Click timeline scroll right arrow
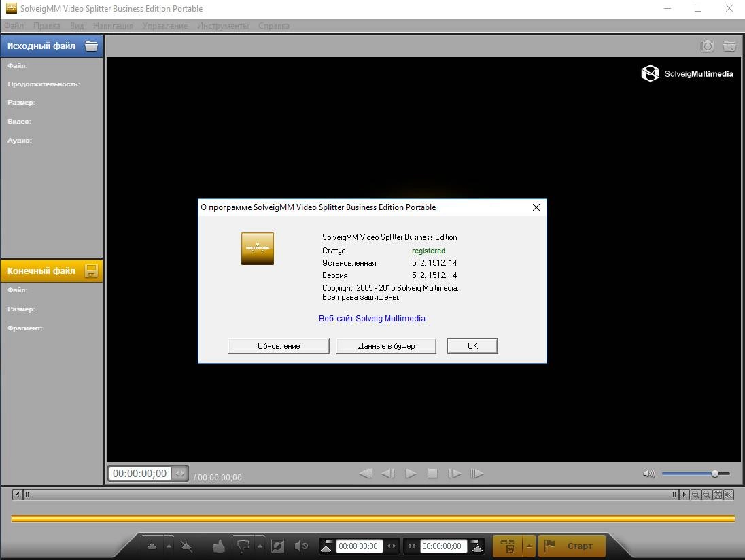745x560 pixels. pos(685,495)
